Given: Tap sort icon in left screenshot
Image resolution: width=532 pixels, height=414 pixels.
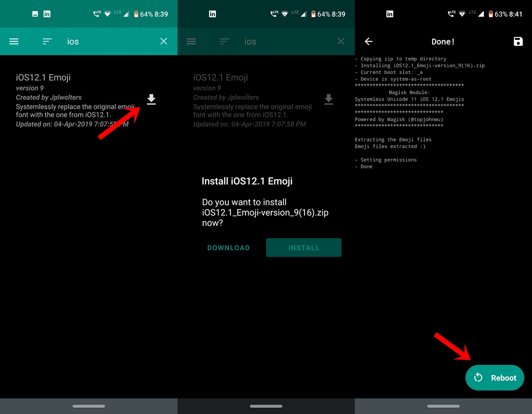Looking at the screenshot, I should [x=47, y=41].
